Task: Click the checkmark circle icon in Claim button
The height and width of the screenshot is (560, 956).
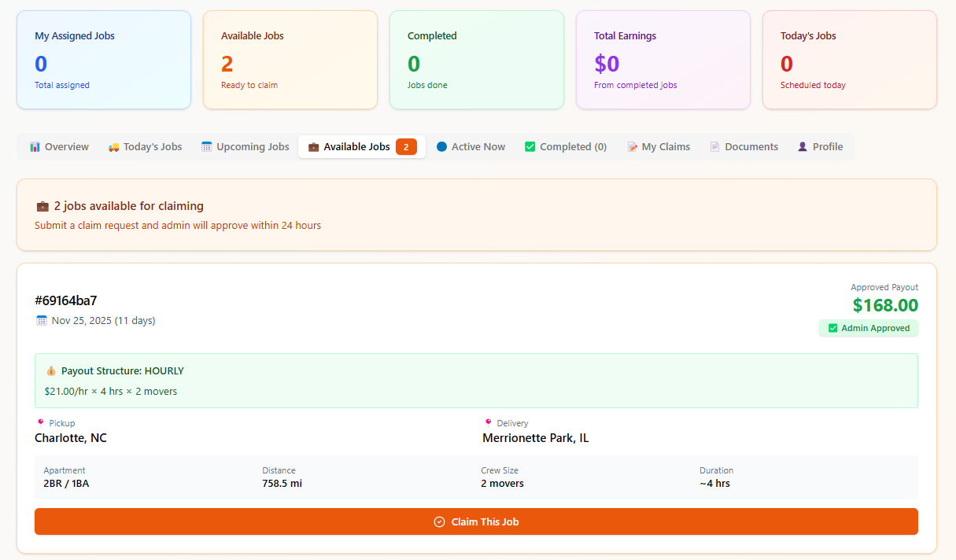Action: click(x=439, y=522)
